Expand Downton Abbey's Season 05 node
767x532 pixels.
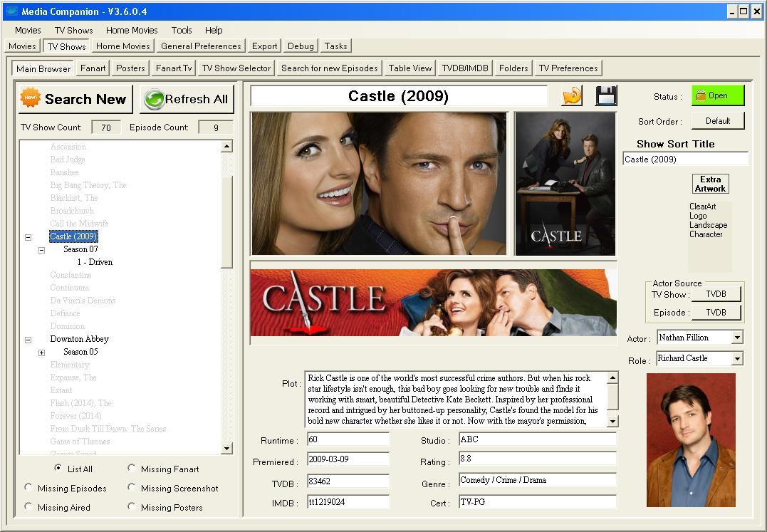41,353
